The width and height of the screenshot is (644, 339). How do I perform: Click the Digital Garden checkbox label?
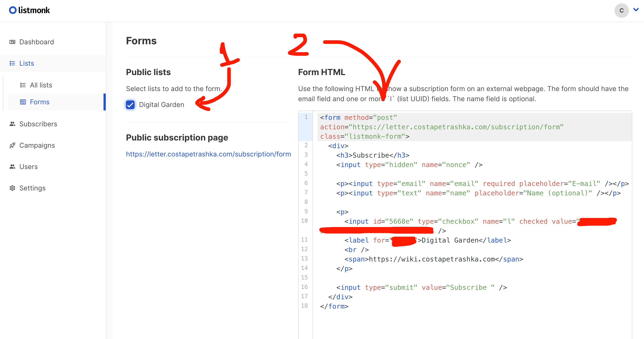pos(162,105)
